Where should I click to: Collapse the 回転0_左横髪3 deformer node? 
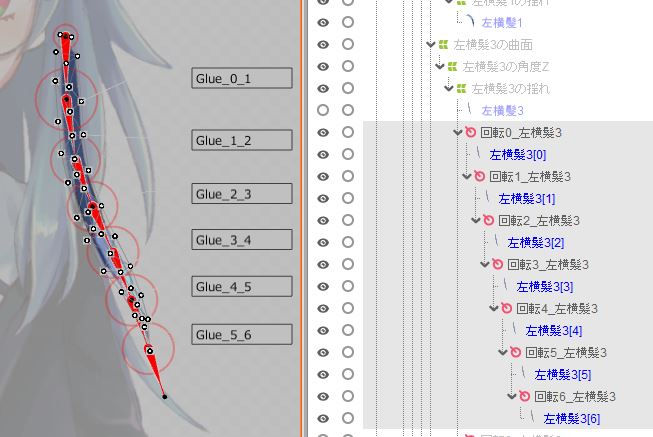click(x=458, y=132)
